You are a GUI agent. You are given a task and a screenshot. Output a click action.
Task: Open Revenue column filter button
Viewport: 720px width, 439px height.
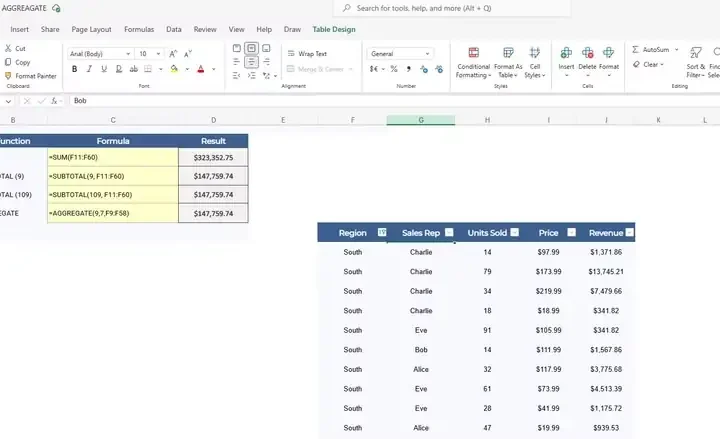pos(630,232)
